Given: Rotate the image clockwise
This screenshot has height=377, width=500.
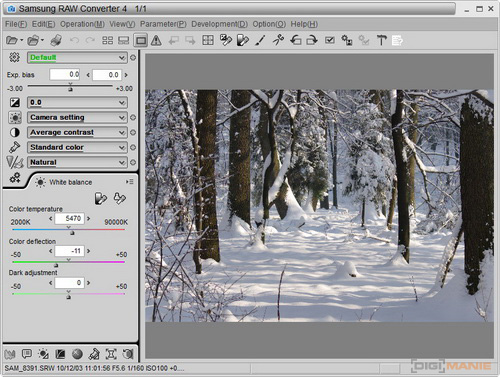Looking at the screenshot, I should [x=312, y=40].
